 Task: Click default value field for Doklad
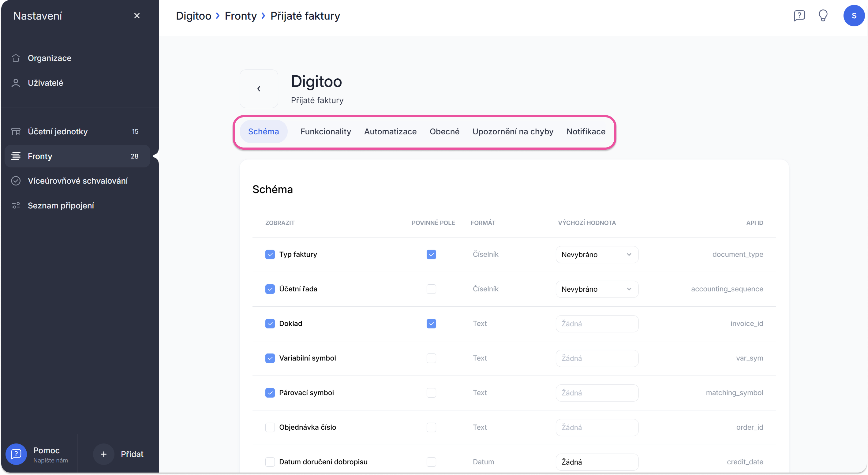[x=597, y=324]
